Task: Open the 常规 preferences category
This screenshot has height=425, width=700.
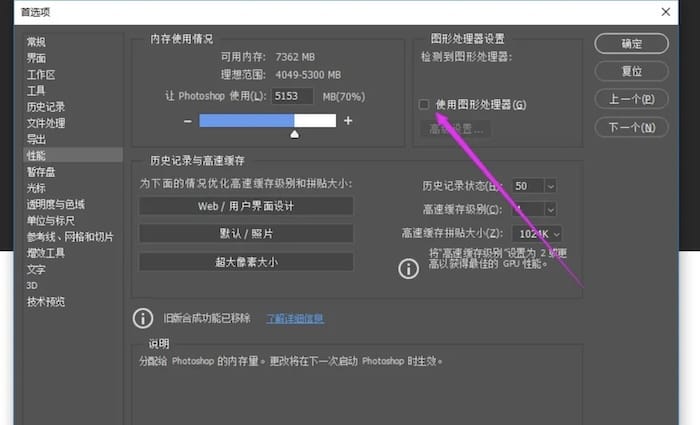Action: pyautogui.click(x=36, y=42)
